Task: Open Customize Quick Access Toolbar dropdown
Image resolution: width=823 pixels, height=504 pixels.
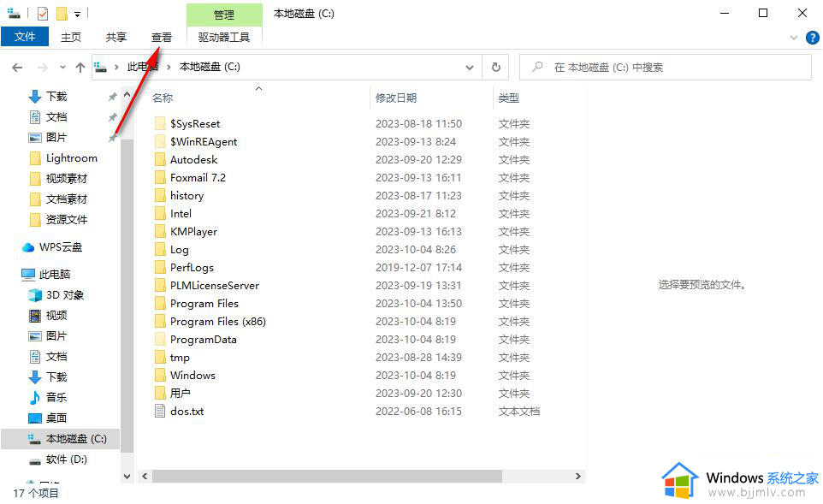Action: [77, 15]
